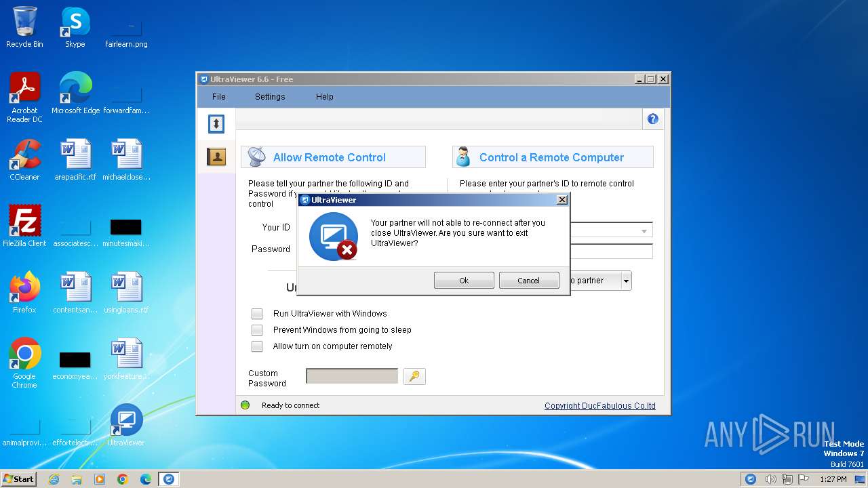Click the volume speaker tray icon

(770, 479)
